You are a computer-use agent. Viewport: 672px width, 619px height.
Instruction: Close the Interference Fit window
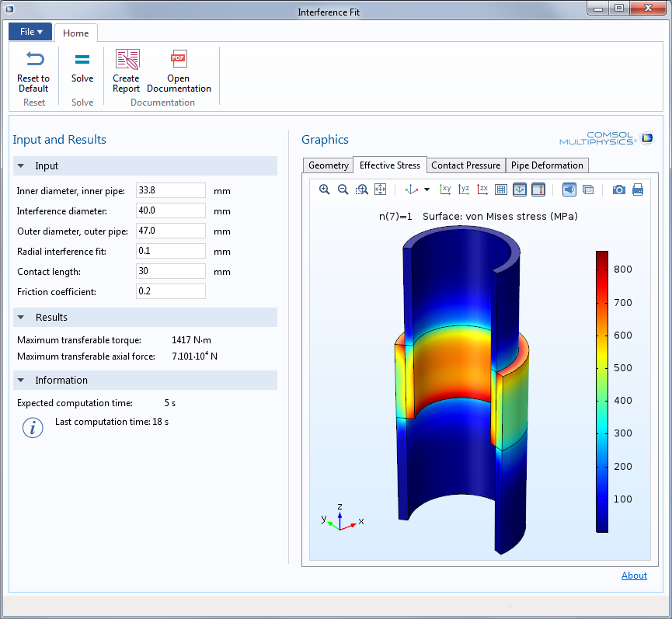coord(648,8)
